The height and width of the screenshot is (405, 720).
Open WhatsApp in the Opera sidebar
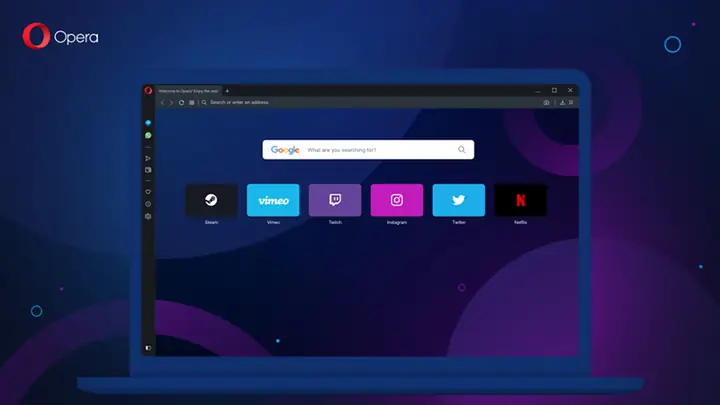148,135
